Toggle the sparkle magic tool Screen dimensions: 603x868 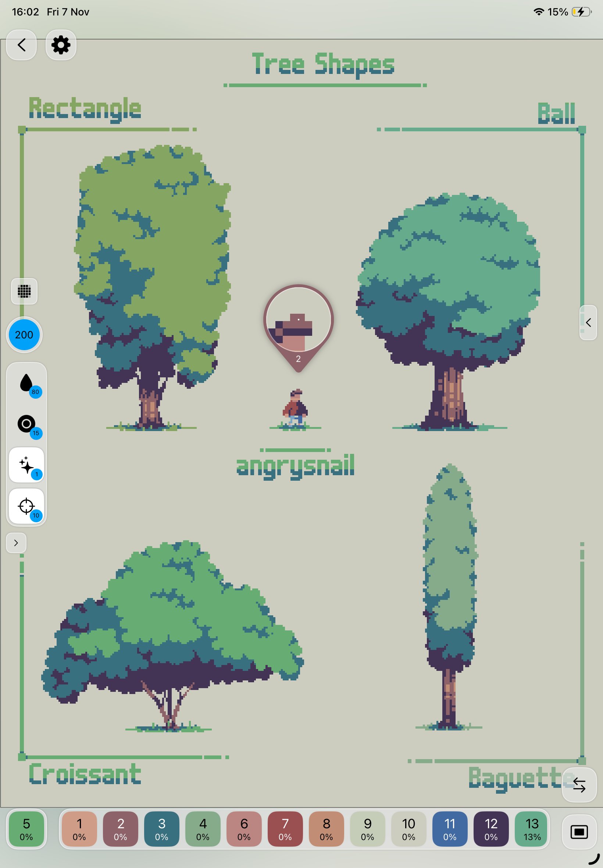coord(26,465)
